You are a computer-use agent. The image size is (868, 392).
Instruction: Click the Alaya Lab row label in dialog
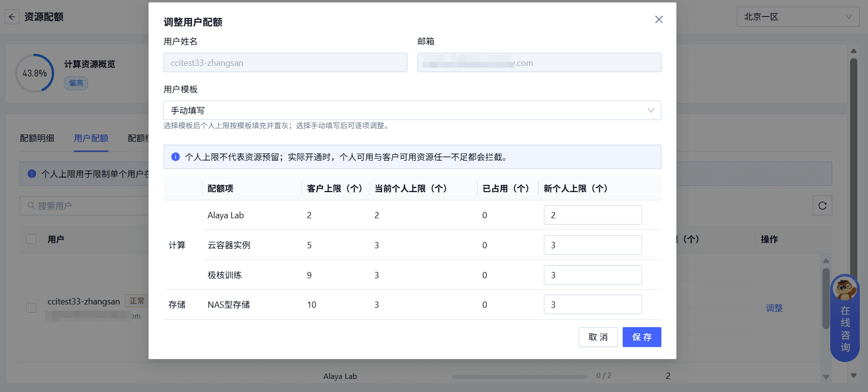(225, 215)
